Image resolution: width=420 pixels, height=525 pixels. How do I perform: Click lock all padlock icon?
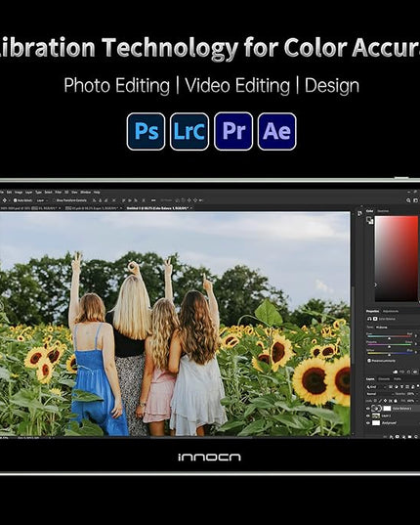point(396,401)
